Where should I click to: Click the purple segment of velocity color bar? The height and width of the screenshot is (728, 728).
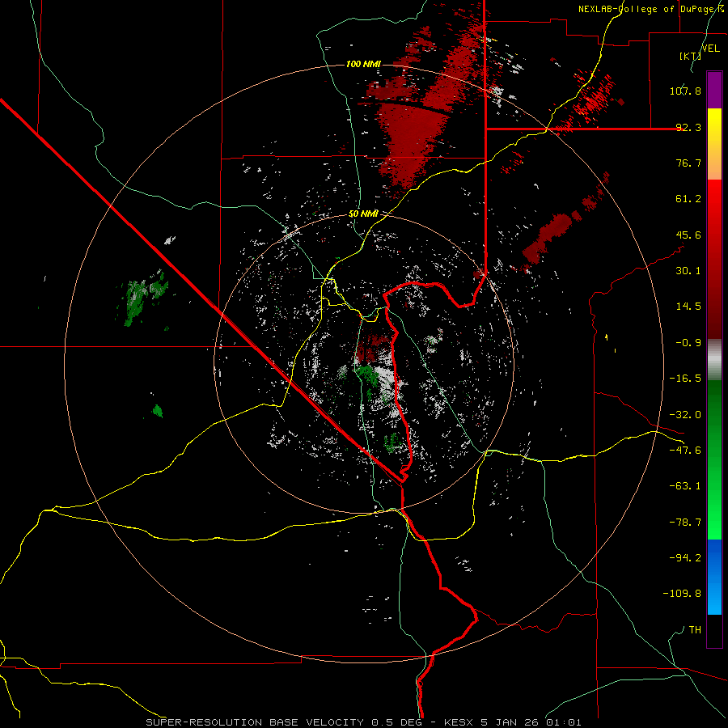[x=714, y=90]
